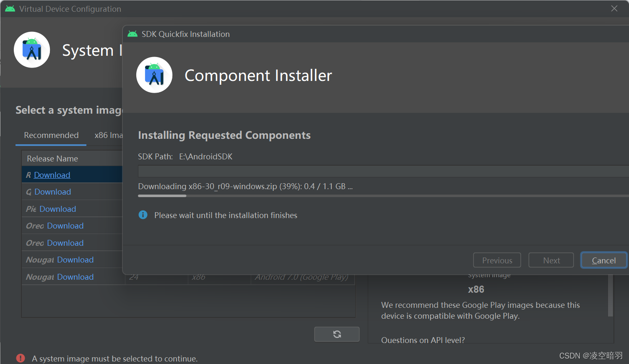Click the Download link for Q
The image size is (629, 364).
coord(53,192)
